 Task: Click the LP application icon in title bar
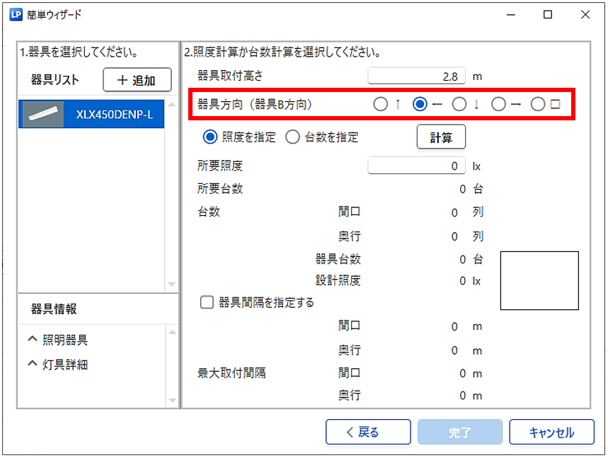(15, 16)
